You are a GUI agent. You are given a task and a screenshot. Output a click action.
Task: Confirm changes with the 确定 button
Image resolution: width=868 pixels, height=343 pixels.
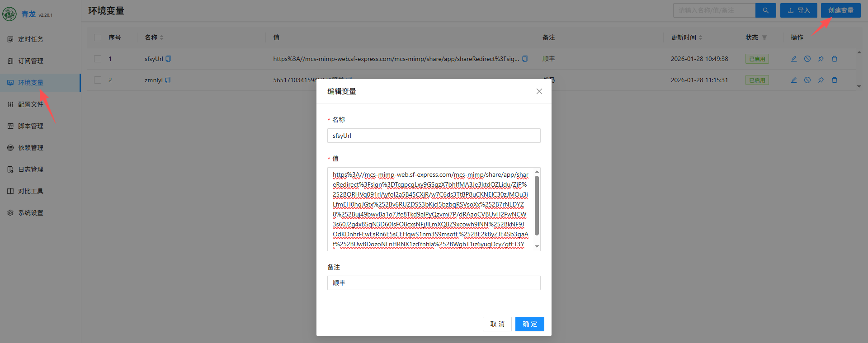point(529,324)
